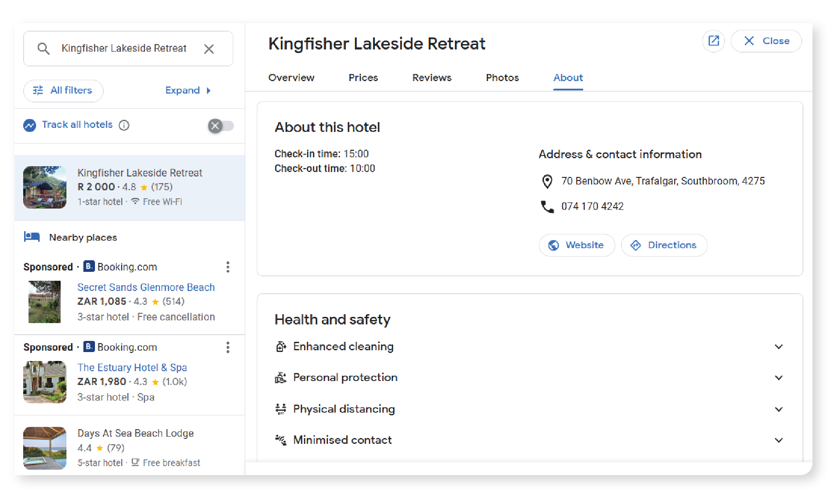836x504 pixels.
Task: Open The Estuary Hotel ad options menu
Action: pyautogui.click(x=228, y=347)
